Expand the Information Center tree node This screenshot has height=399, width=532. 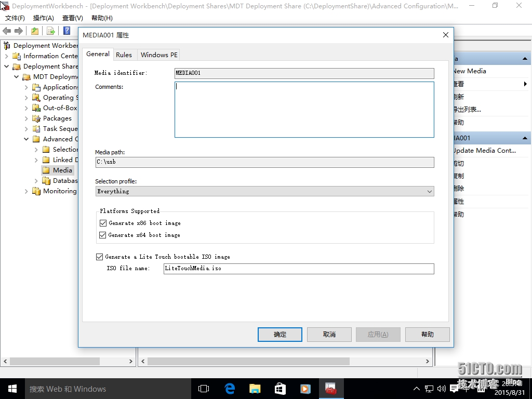point(6,56)
